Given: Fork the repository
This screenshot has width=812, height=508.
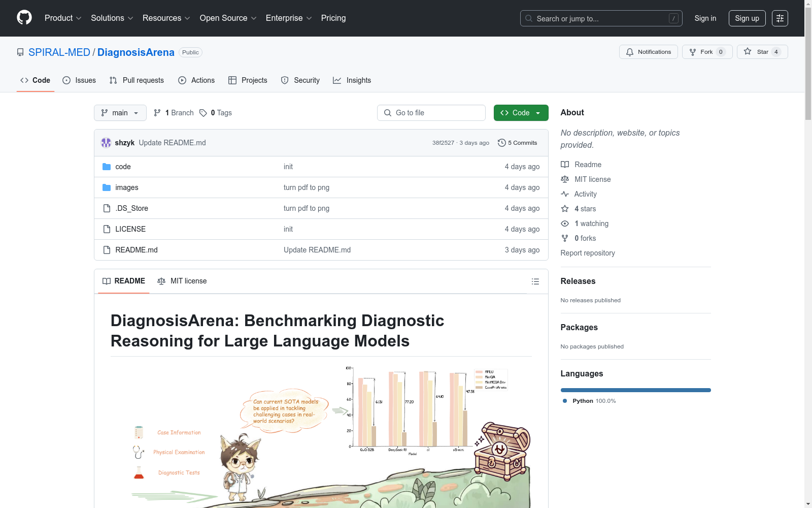Looking at the screenshot, I should 707,52.
